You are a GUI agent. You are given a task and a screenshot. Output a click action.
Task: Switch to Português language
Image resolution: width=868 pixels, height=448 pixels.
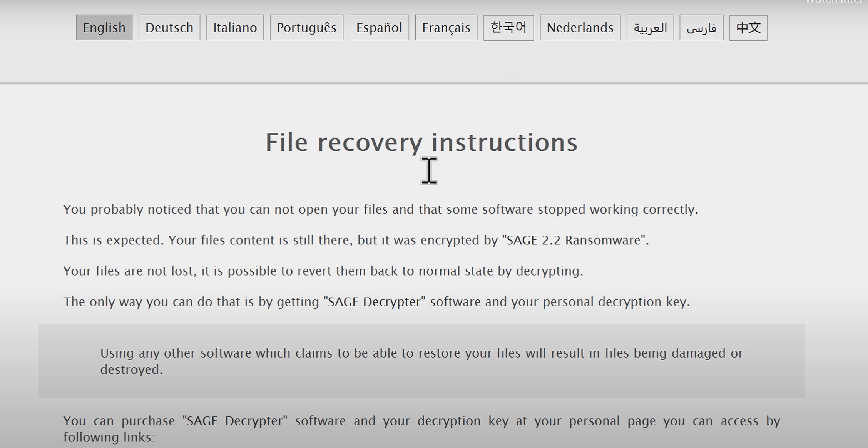[306, 28]
